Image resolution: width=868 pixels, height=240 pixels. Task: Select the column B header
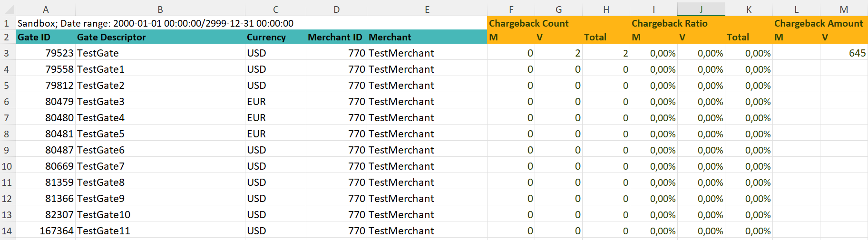point(160,9)
